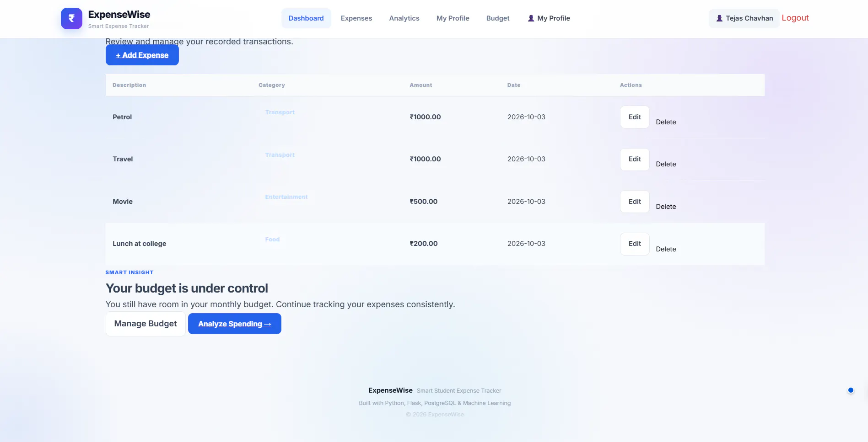868x442 pixels.
Task: Click the Actions column header
Action: 631,85
